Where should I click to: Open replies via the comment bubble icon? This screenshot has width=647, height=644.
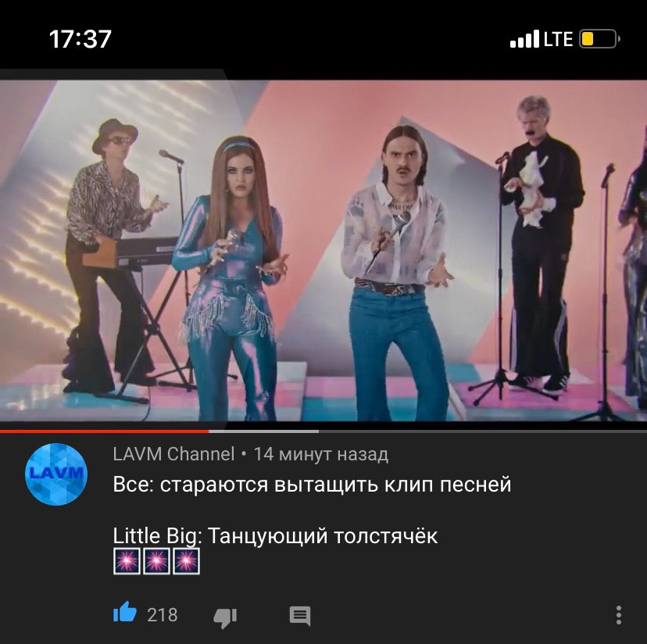point(300,616)
